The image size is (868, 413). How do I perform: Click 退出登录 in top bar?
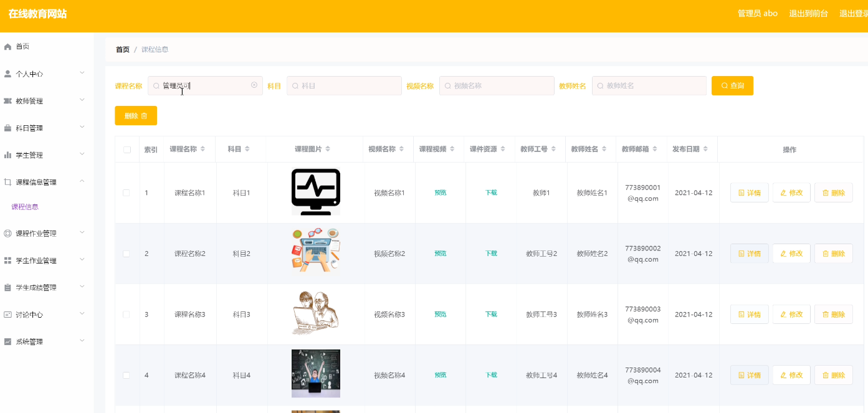click(854, 13)
